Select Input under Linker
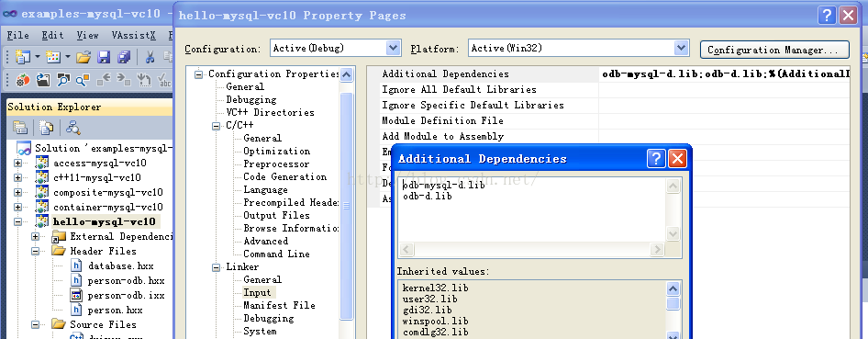 (258, 292)
